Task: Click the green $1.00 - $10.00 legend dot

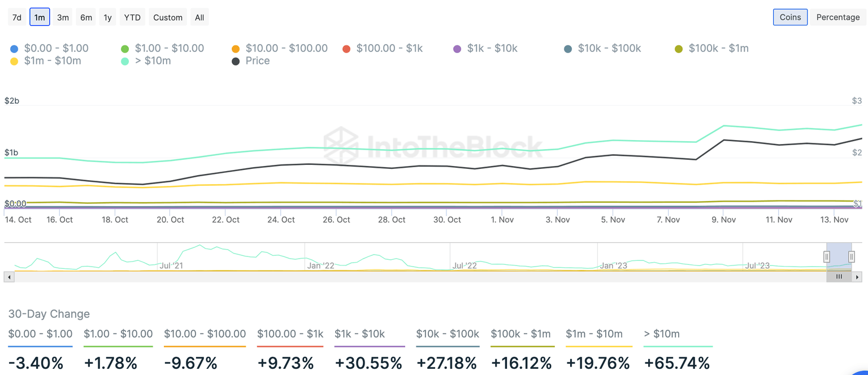Action: [124, 48]
